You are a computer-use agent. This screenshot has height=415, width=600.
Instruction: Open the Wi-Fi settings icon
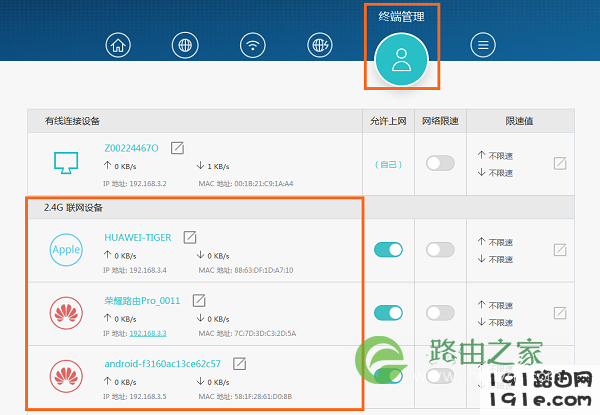[253, 45]
